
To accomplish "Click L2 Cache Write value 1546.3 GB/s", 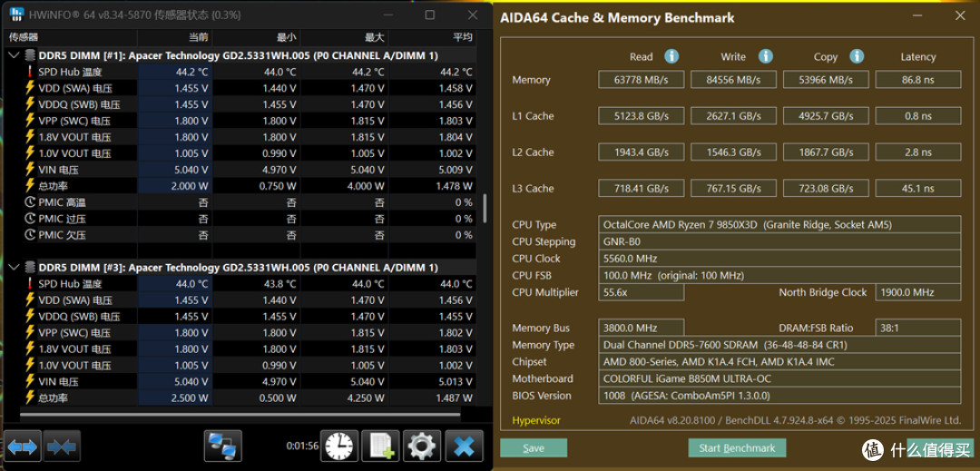I will pyautogui.click(x=733, y=152).
